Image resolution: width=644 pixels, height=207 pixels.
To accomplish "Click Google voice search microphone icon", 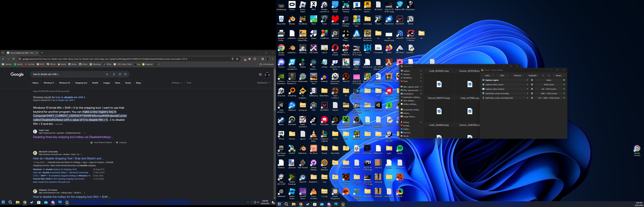I will point(114,74).
